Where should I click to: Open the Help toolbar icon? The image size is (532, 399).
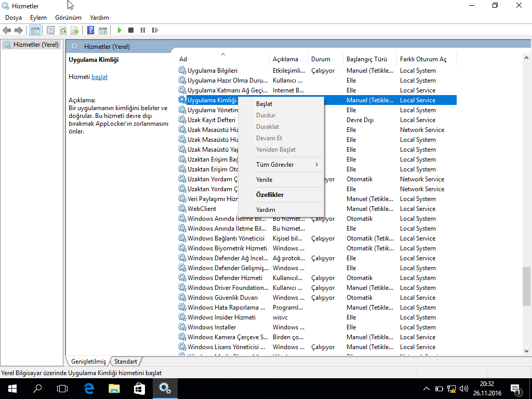(90, 31)
